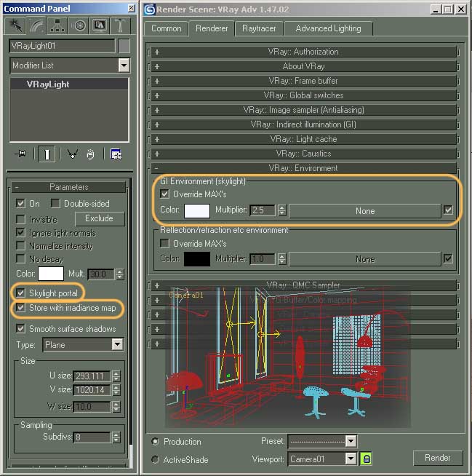Open VRayLight color swatch in Parameters

coord(51,274)
